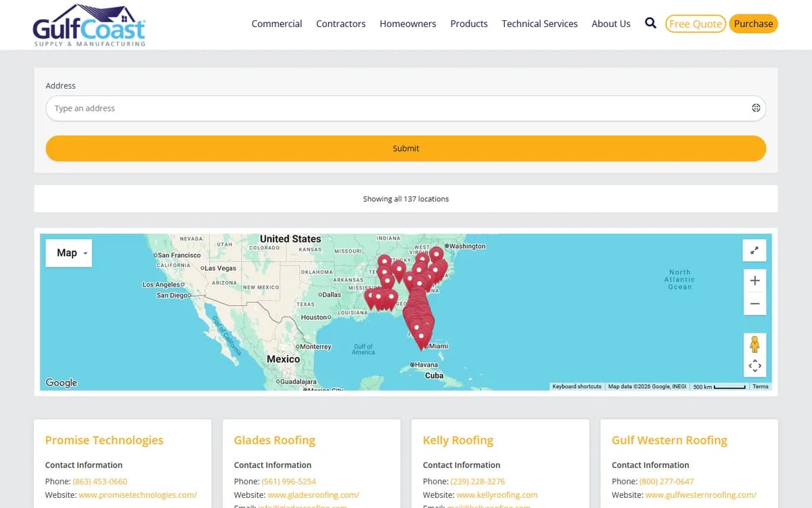Open the Commercial menu
Screen dimensions: 812x508
pos(277,24)
